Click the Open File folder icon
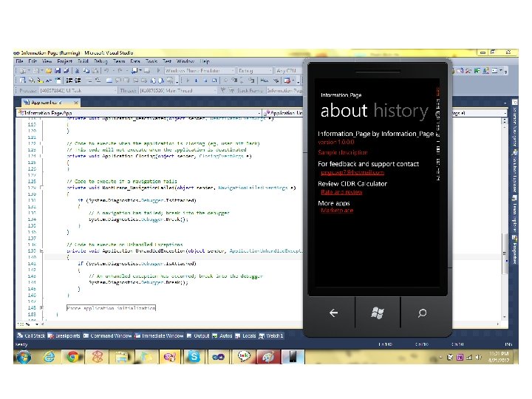532x399 pixels. 49,71
